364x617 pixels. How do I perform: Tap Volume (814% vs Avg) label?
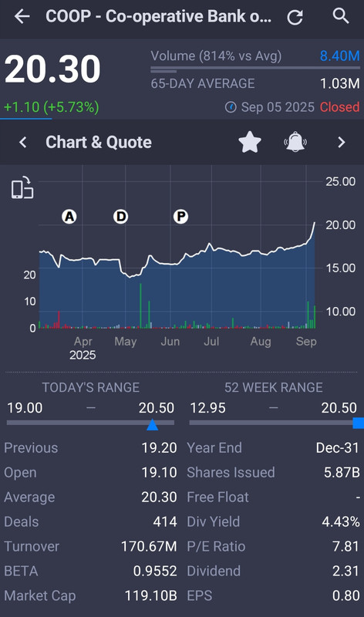[216, 56]
